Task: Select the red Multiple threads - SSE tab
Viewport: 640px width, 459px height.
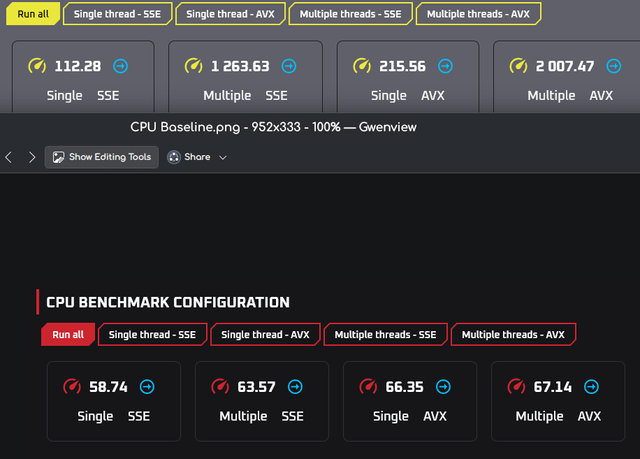Action: point(385,334)
